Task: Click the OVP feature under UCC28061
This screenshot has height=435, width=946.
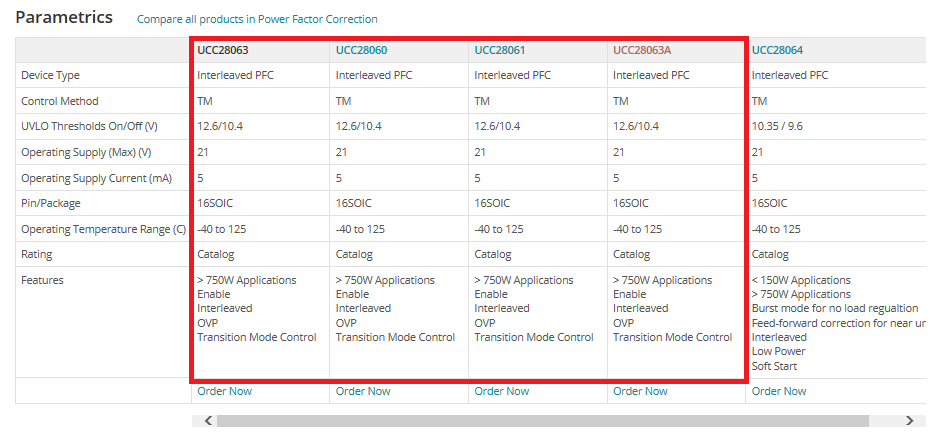Action: (484, 323)
